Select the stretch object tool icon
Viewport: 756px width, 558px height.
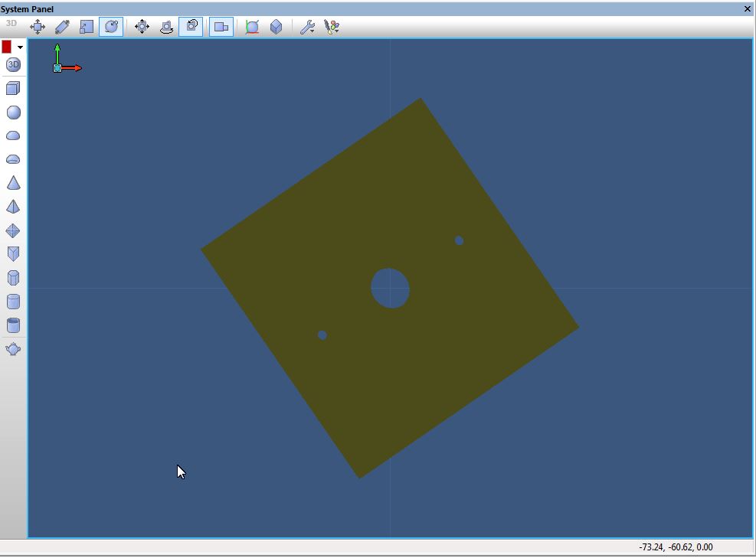point(62,27)
